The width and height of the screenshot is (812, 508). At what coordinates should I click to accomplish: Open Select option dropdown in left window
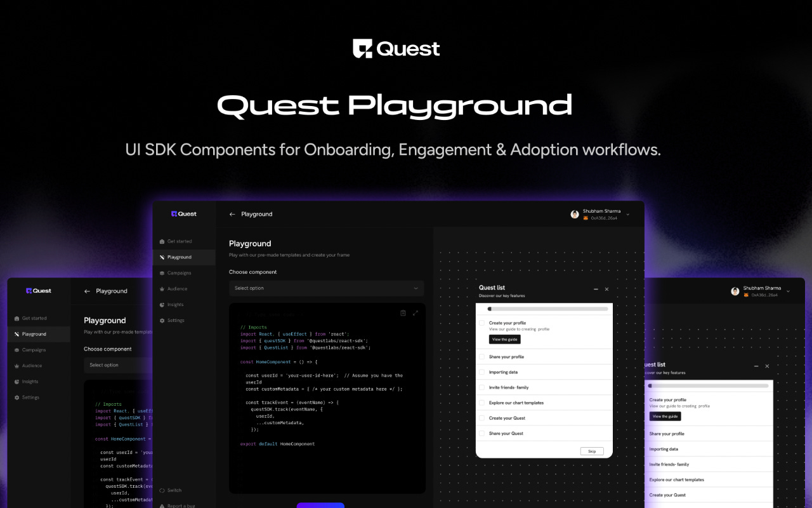click(x=119, y=365)
